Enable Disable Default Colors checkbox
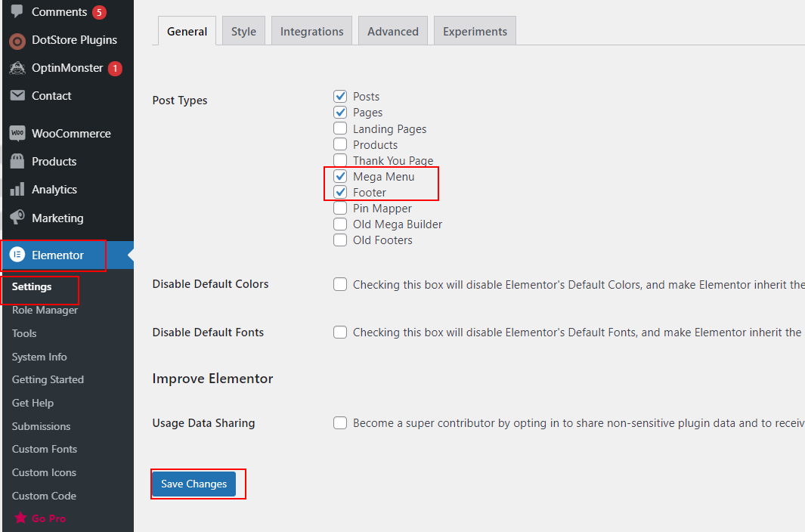805x532 pixels. (x=340, y=284)
